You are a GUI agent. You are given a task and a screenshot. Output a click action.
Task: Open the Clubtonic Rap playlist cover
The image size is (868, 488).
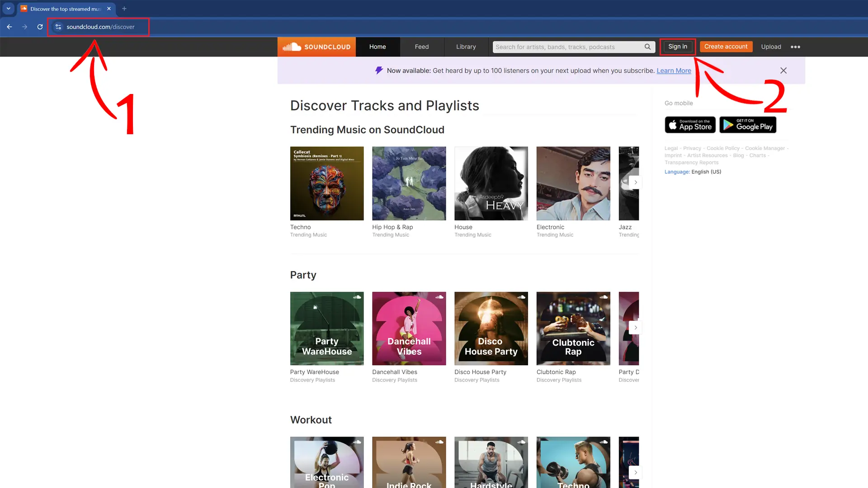click(573, 328)
